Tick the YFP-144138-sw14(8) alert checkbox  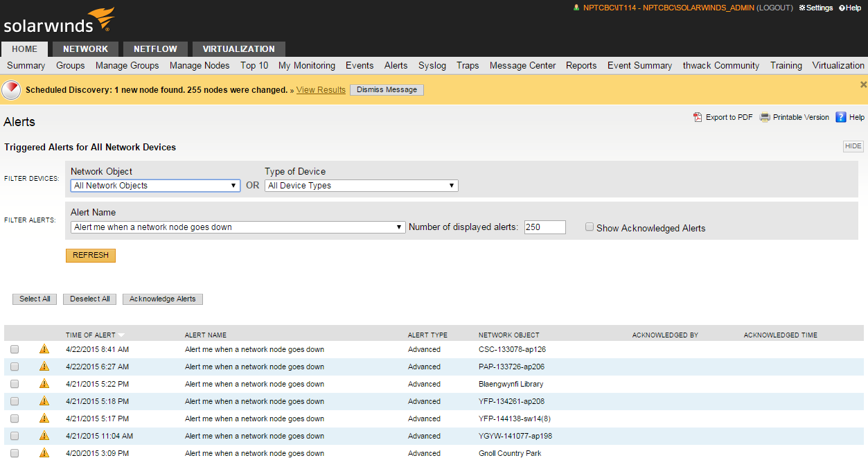click(x=15, y=419)
